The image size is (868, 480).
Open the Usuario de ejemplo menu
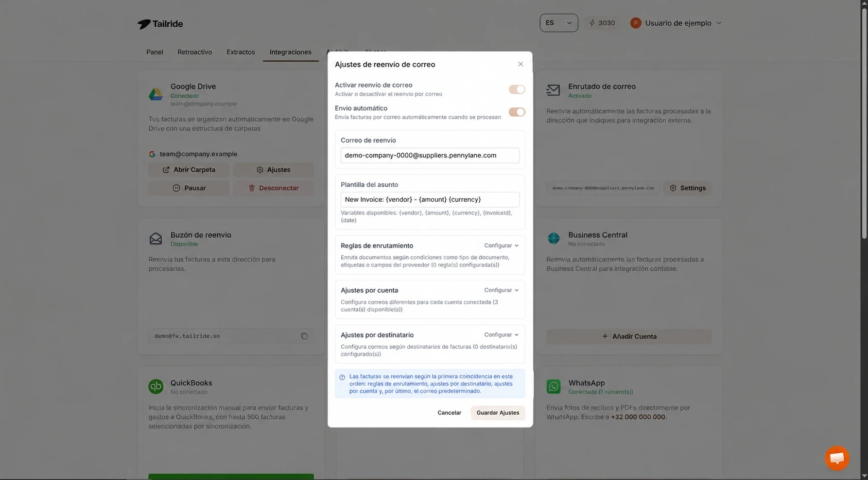pos(676,23)
